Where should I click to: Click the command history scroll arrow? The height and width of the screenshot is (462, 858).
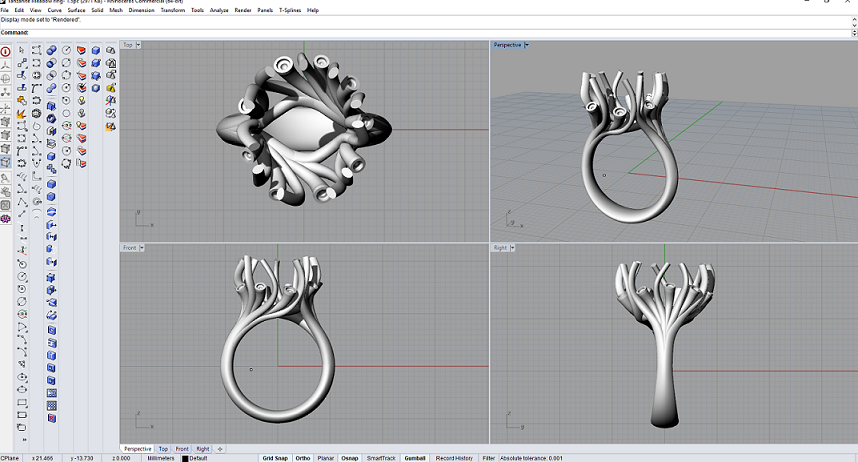click(x=854, y=21)
